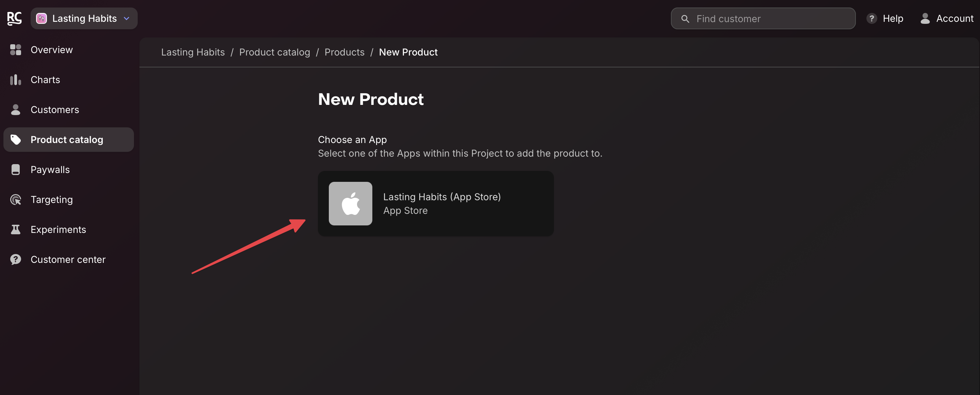
Task: Expand the Lasting Habits project dropdown
Action: pos(84,18)
